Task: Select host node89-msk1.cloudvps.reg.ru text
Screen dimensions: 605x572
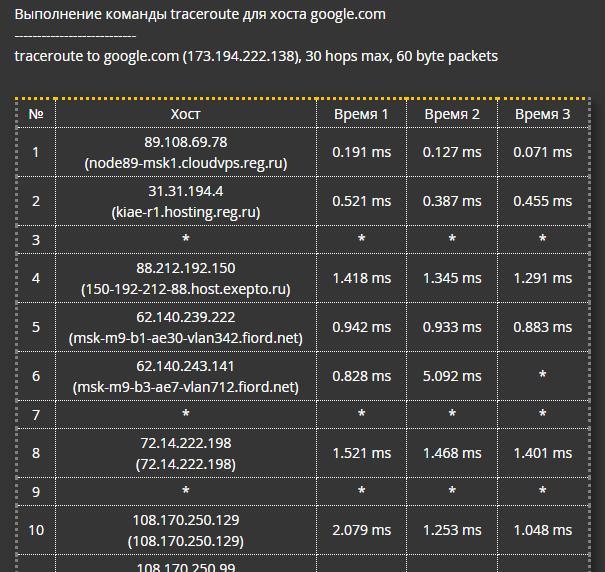Action: pos(186,163)
